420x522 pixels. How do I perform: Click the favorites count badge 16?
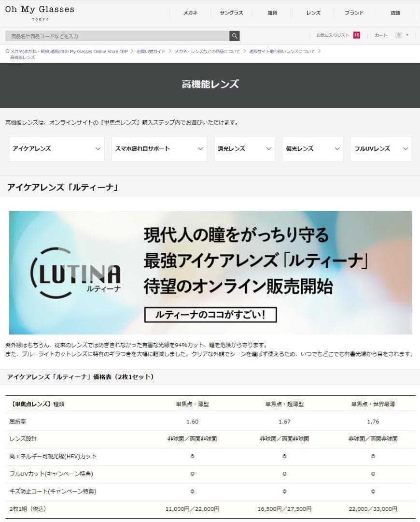[357, 35]
